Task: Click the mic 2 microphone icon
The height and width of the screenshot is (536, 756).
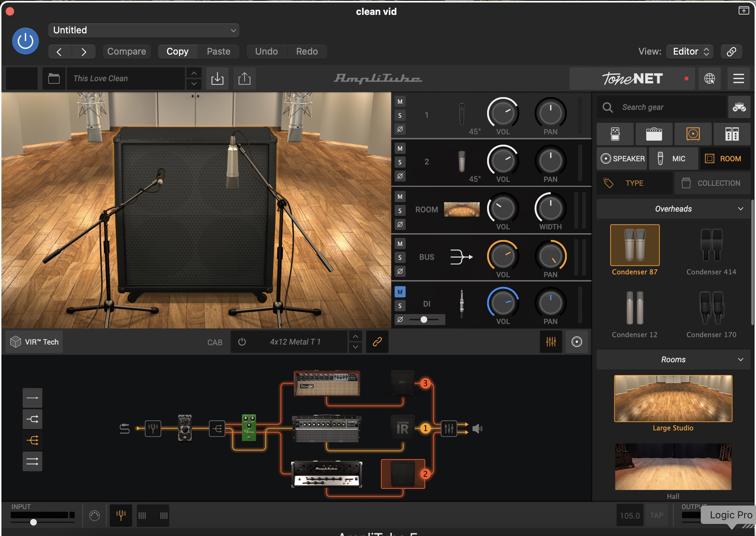Action: coord(462,161)
